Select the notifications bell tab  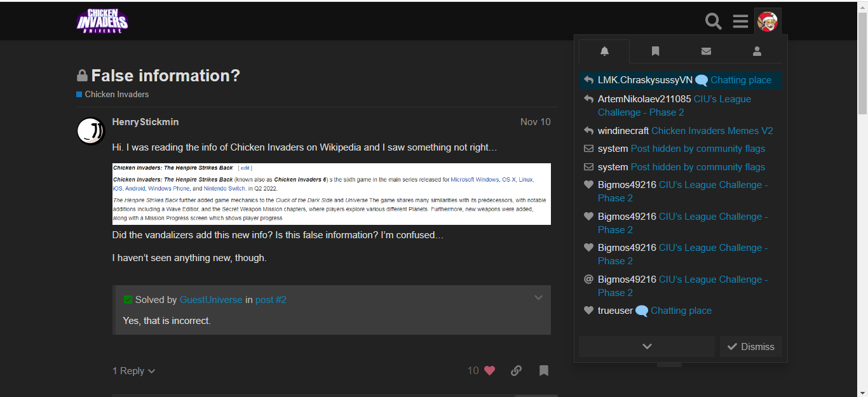604,51
